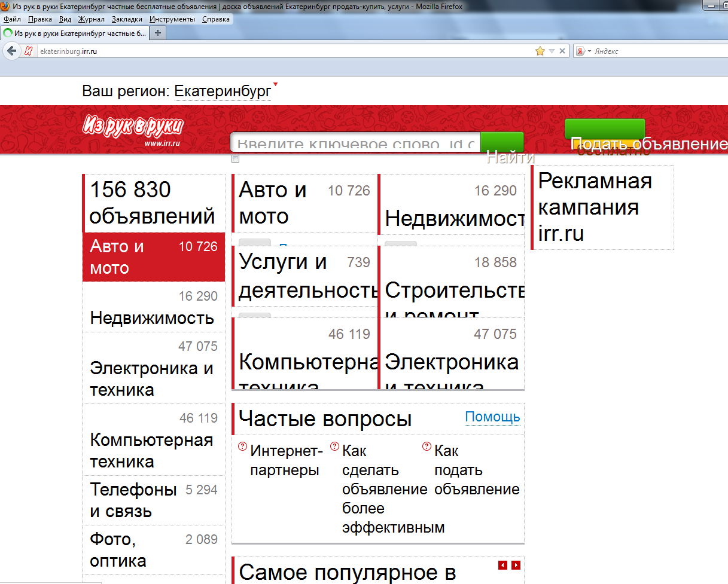Open the Журнал menu
The height and width of the screenshot is (584, 728).
[x=91, y=19]
